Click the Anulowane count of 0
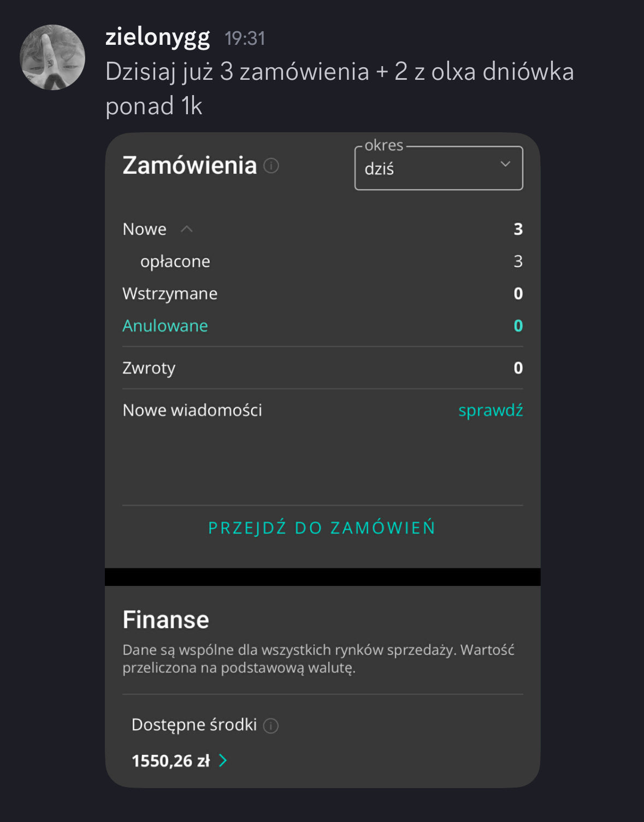This screenshot has height=822, width=644. point(518,326)
